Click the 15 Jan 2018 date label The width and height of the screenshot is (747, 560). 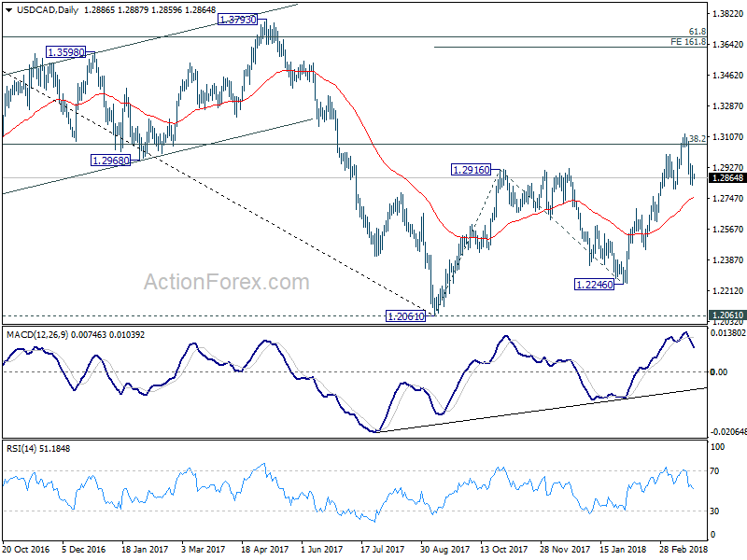coord(623,549)
